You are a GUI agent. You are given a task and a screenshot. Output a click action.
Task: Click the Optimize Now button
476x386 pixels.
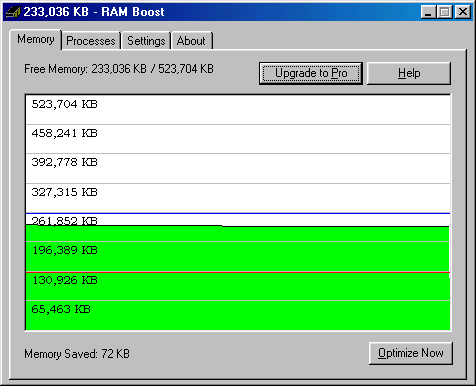[411, 353]
